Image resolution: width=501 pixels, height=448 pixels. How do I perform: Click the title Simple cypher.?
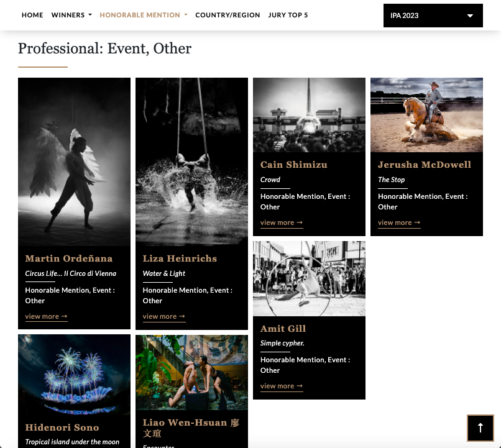(x=282, y=343)
